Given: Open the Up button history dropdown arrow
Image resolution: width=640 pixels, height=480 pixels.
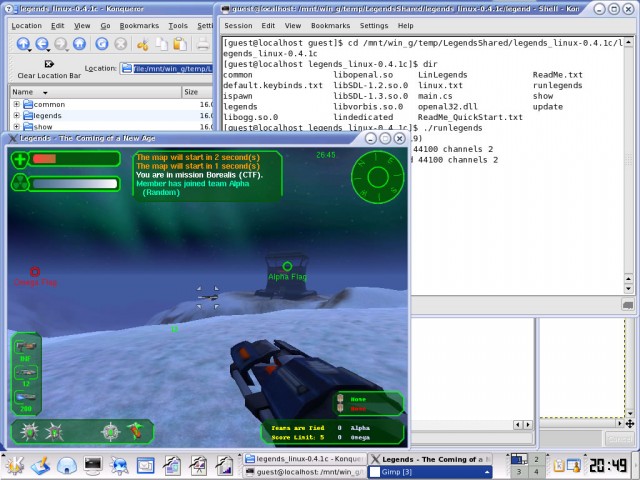Looking at the screenshot, I should (x=30, y=50).
